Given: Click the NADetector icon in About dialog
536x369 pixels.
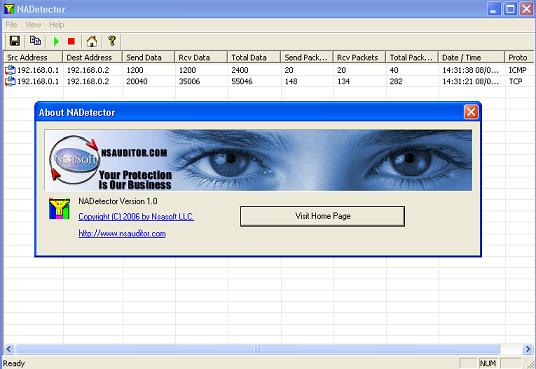Looking at the screenshot, I should click(x=59, y=209).
